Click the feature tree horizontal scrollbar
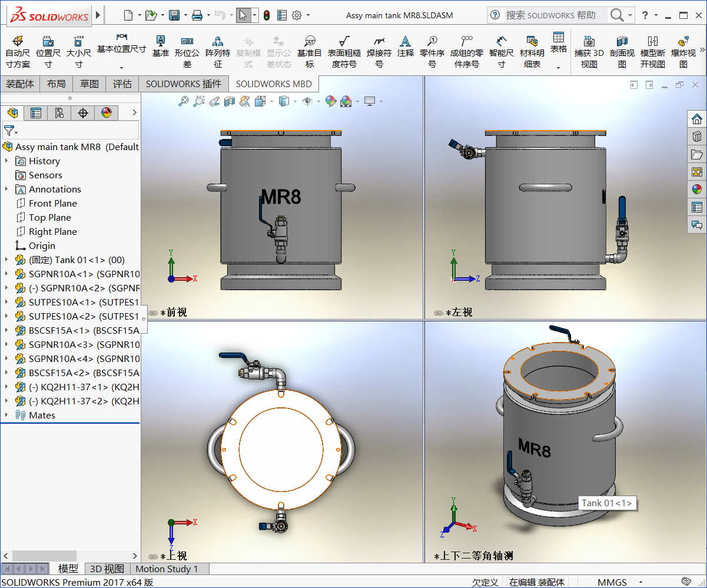The height and width of the screenshot is (588, 707). click(x=45, y=556)
